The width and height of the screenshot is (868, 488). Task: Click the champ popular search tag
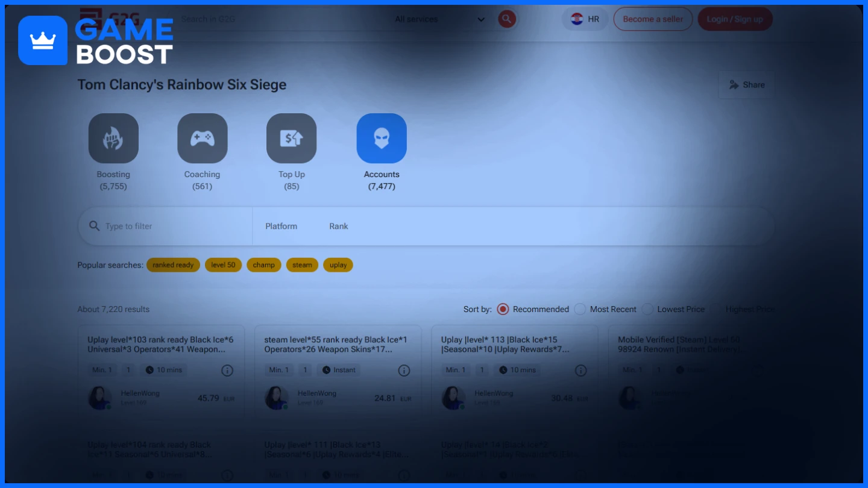(x=264, y=265)
